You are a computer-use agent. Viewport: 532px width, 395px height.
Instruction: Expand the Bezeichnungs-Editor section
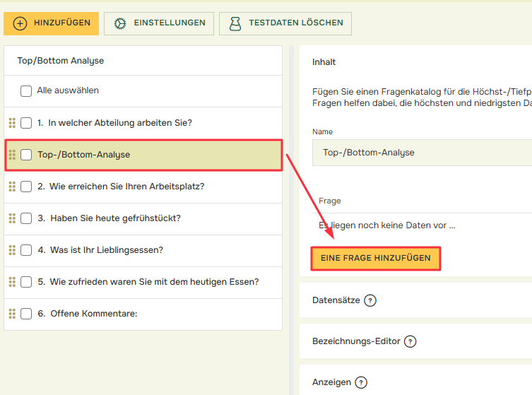pyautogui.click(x=356, y=341)
